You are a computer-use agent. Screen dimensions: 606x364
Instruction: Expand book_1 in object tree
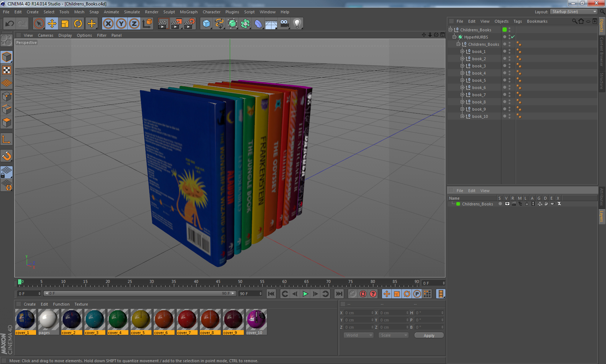pos(462,52)
